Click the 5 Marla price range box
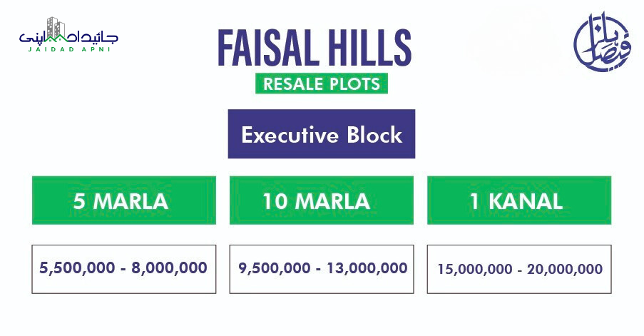This screenshot has height=336, width=644. 123,269
